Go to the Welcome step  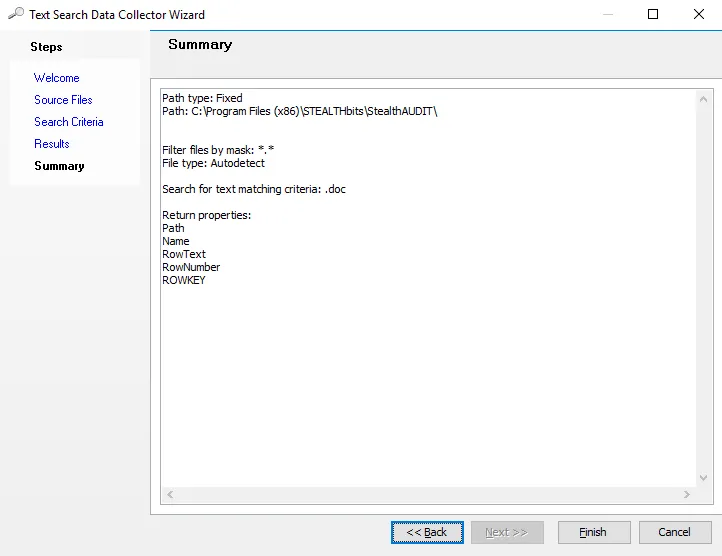pos(56,78)
